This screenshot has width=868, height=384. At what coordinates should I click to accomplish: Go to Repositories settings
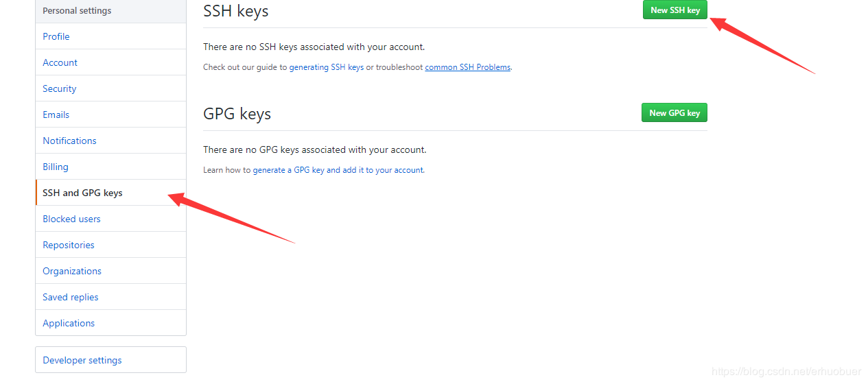click(69, 245)
